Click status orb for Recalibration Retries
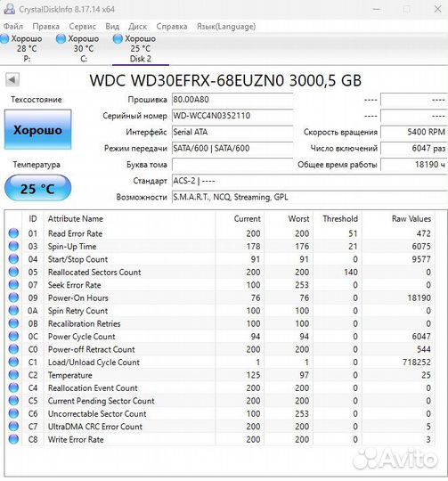448x481 pixels. [x=13, y=323]
